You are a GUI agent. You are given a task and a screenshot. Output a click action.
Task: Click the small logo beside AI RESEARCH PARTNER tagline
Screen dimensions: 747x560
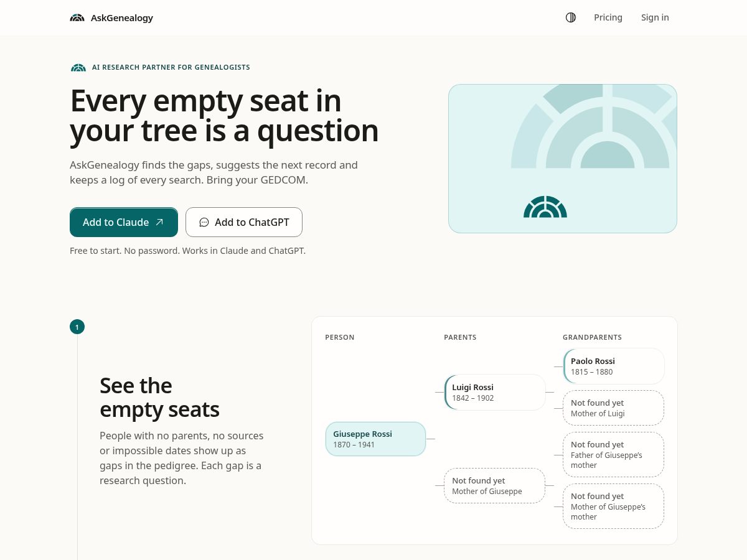[78, 67]
